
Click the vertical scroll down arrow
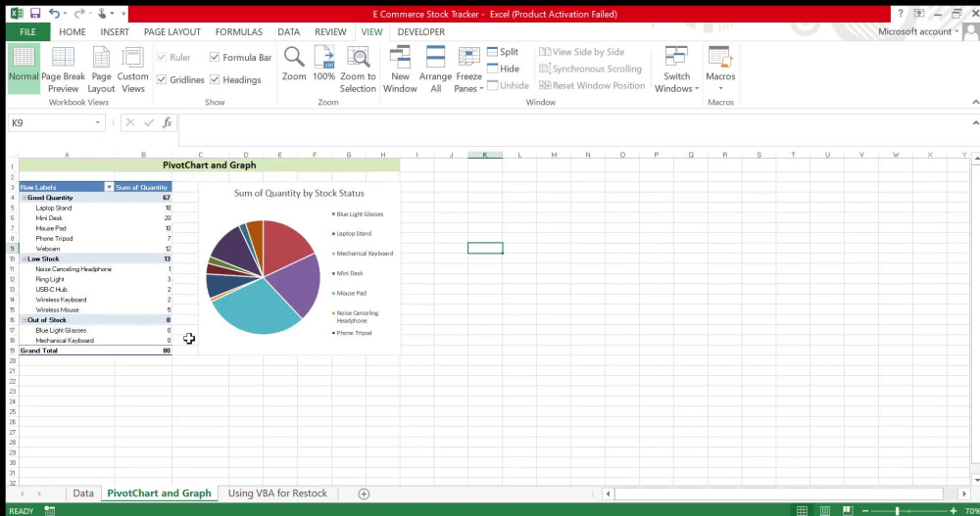(976, 480)
